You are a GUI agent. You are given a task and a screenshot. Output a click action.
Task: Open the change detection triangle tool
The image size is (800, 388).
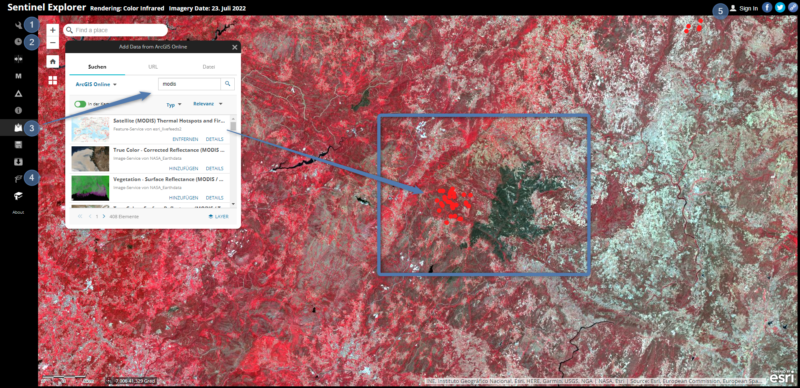point(19,93)
